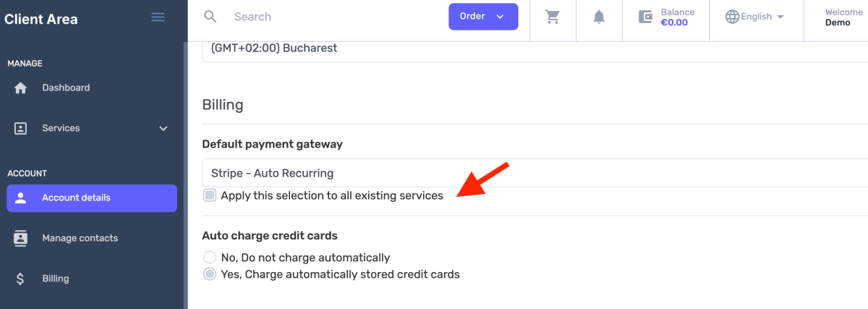Check 'Apply this selection to all existing services'
Screen dimensions: 868x309
point(210,195)
